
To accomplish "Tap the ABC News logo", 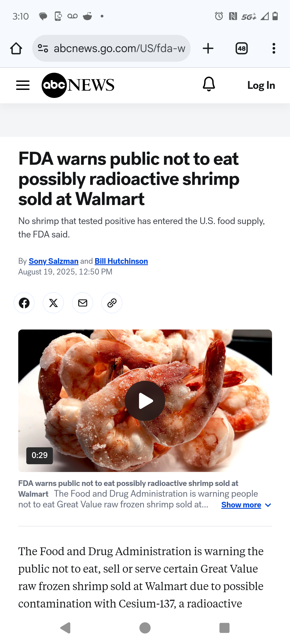I will point(78,85).
